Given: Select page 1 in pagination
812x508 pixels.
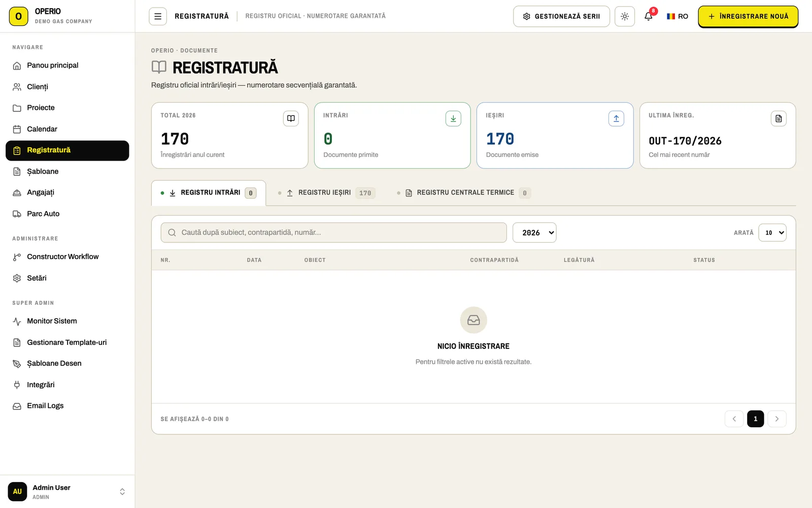Looking at the screenshot, I should [x=756, y=419].
